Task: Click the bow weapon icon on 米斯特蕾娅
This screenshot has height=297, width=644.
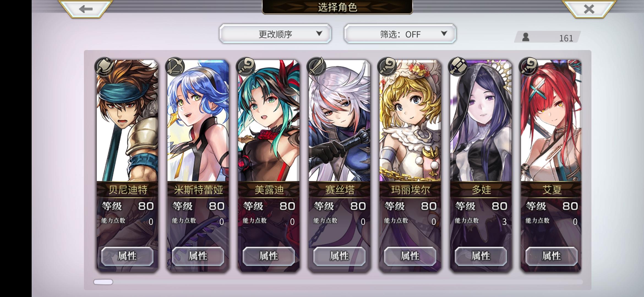Action: click(174, 67)
